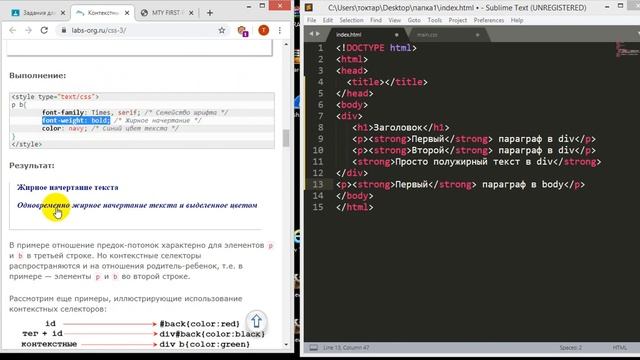640x360 pixels.
Task: Close the first Chrome tab
Action: (62, 13)
